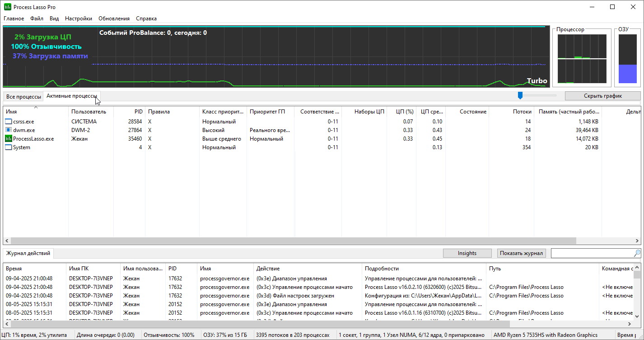Select the System process row name
644x340 pixels.
pos(22,147)
